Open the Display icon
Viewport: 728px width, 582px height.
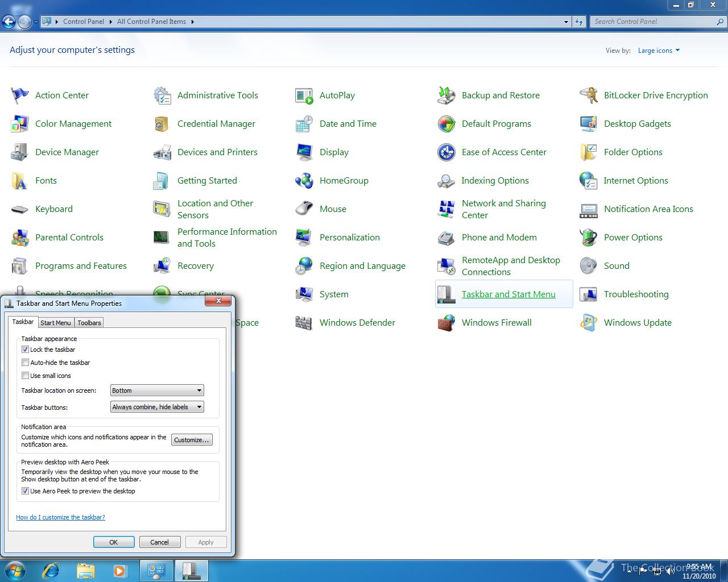(x=304, y=152)
